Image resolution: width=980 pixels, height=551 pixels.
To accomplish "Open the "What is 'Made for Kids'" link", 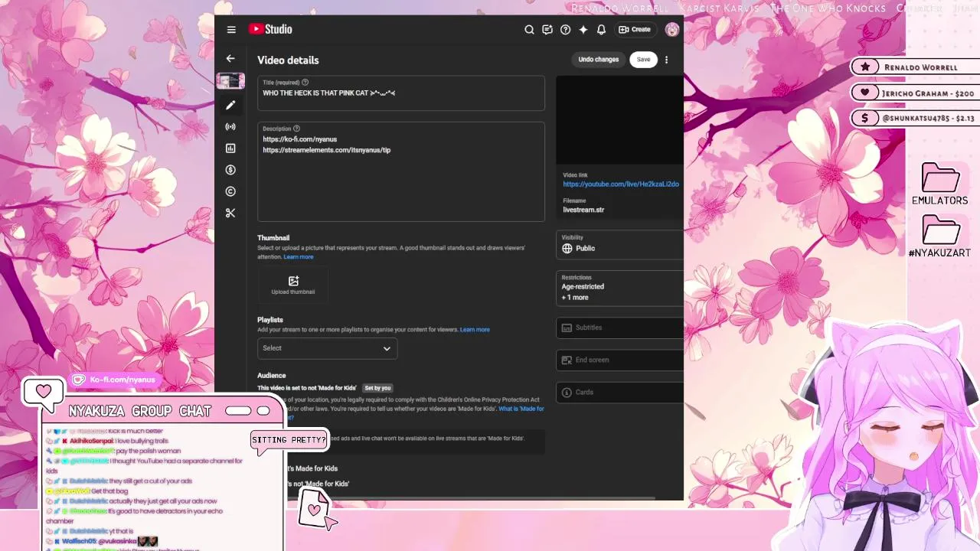I will pyautogui.click(x=521, y=409).
